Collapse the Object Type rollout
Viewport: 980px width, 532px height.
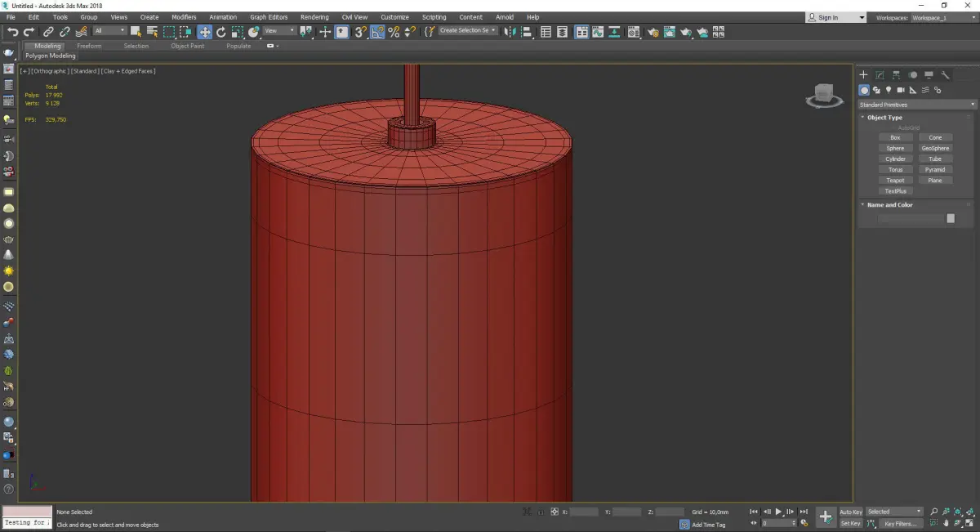coord(884,118)
